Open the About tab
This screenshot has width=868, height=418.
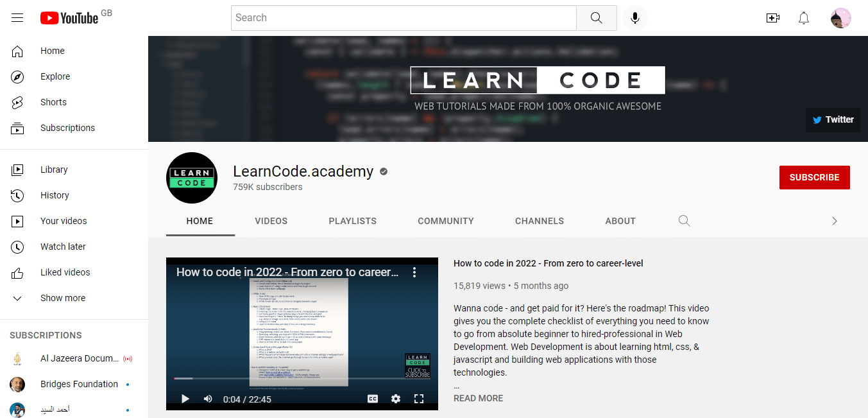pyautogui.click(x=620, y=221)
